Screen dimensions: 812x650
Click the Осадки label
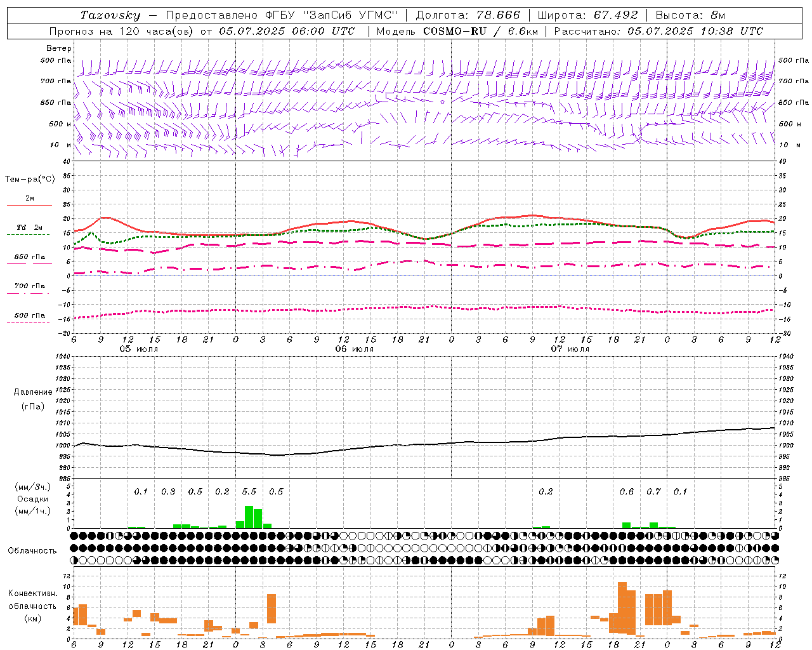32,499
